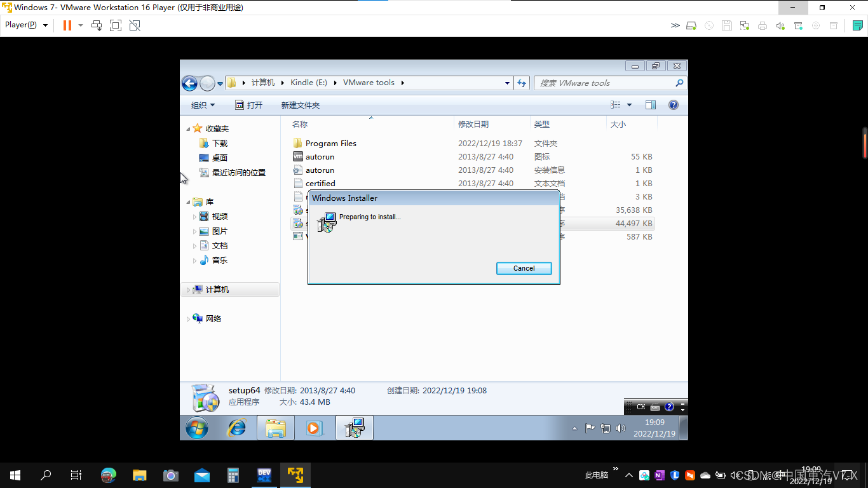Click Kindle (E:) in the address path

coord(309,83)
